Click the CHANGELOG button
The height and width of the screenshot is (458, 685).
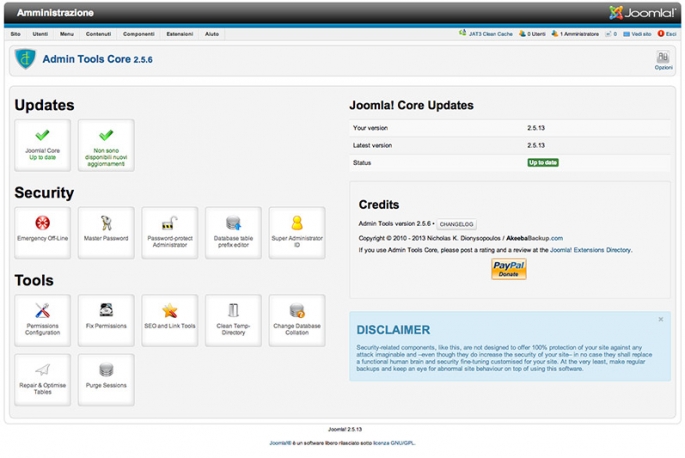tap(457, 224)
